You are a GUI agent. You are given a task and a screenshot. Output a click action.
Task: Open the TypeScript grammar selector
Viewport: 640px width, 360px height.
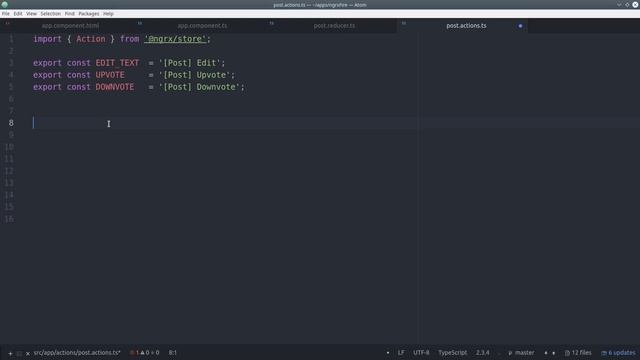pos(452,353)
